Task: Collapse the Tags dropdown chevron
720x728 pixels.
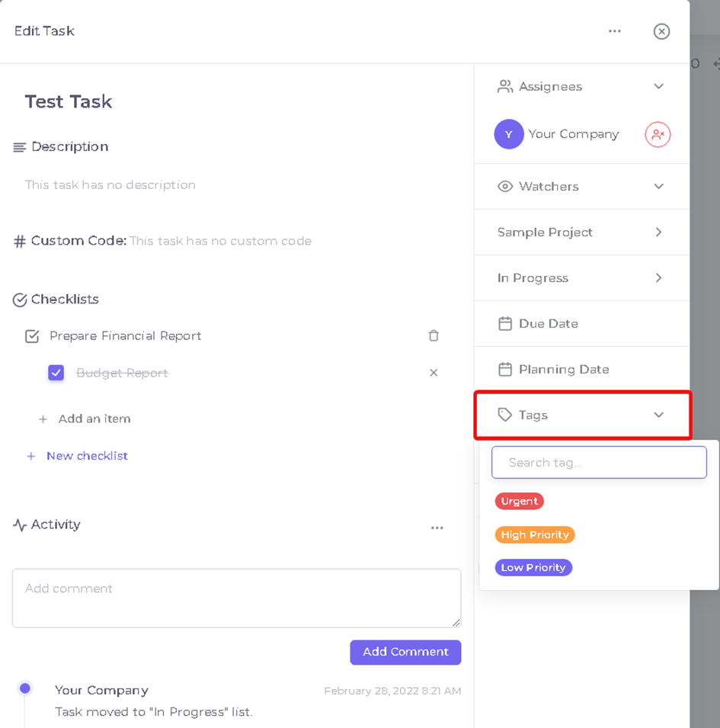Action: (x=658, y=415)
